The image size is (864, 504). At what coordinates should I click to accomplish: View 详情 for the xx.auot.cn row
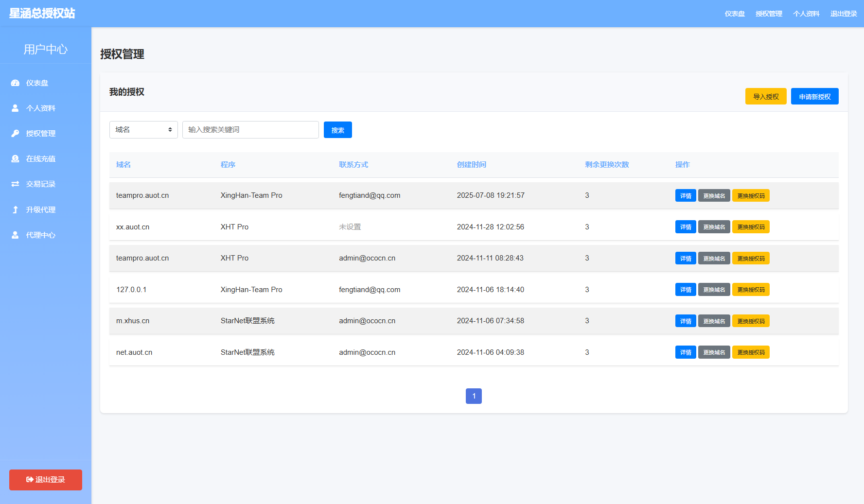point(685,227)
